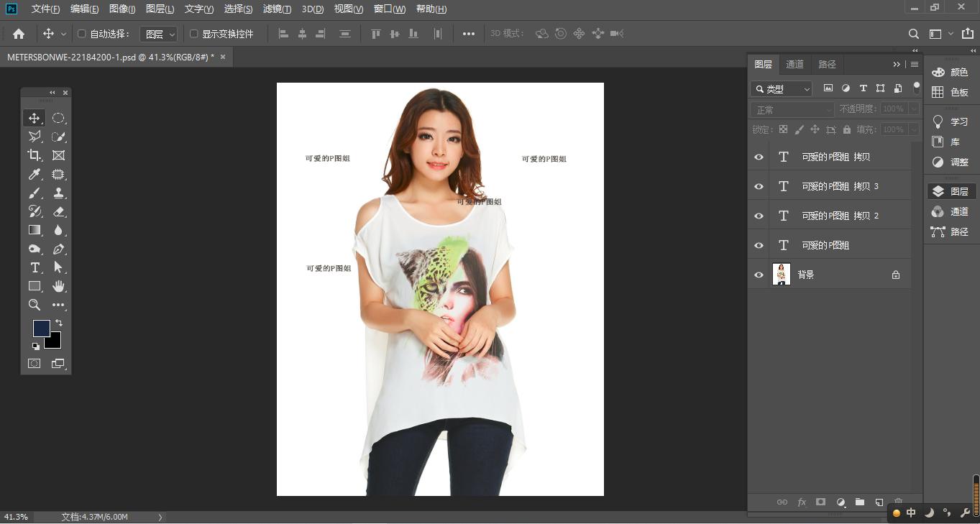Check the 显示变换控件 option
The width and height of the screenshot is (980, 524).
point(193,34)
